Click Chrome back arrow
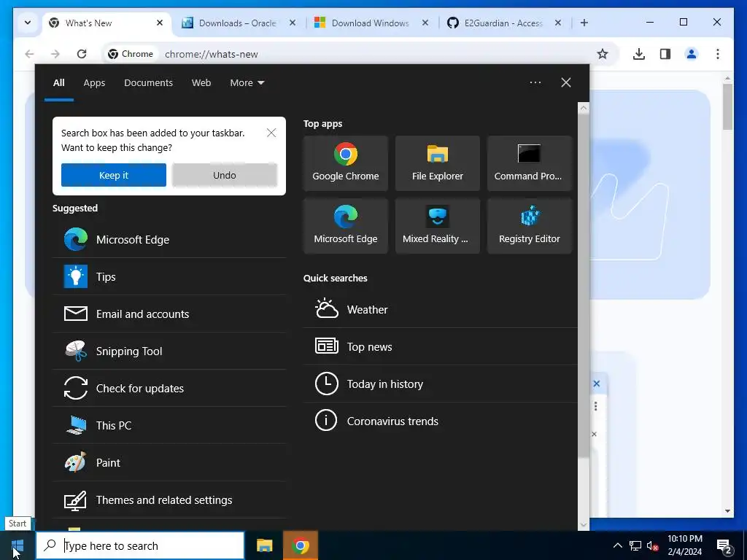The height and width of the screenshot is (560, 747). pos(29,54)
